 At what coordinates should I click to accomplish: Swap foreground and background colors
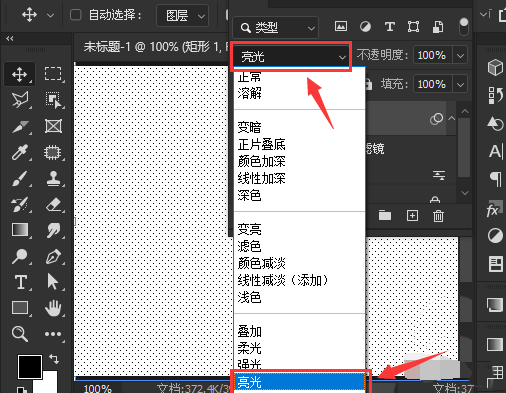(54, 359)
